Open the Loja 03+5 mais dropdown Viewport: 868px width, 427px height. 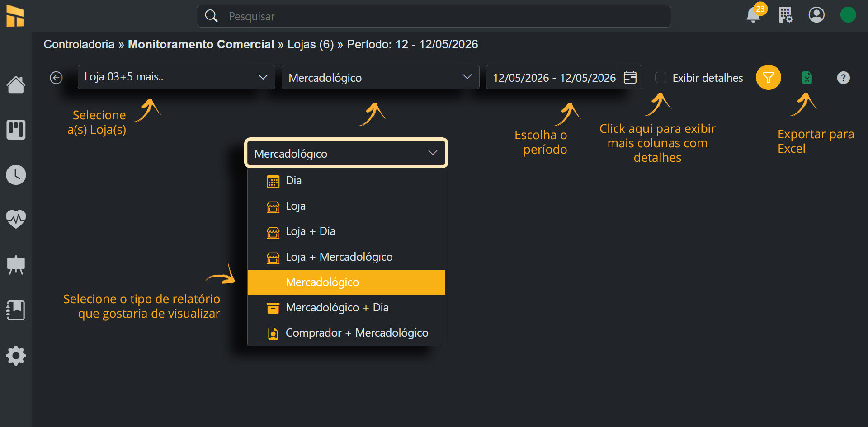coord(176,77)
